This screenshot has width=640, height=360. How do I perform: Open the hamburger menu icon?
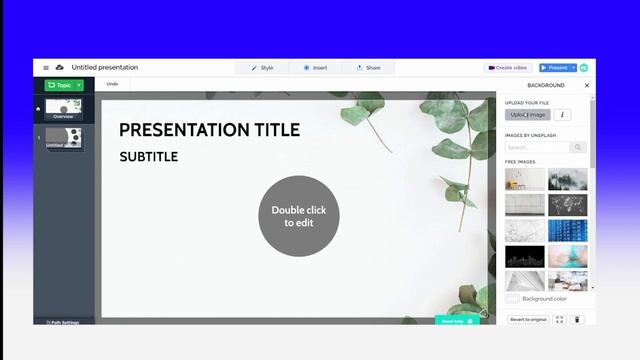coord(46,68)
